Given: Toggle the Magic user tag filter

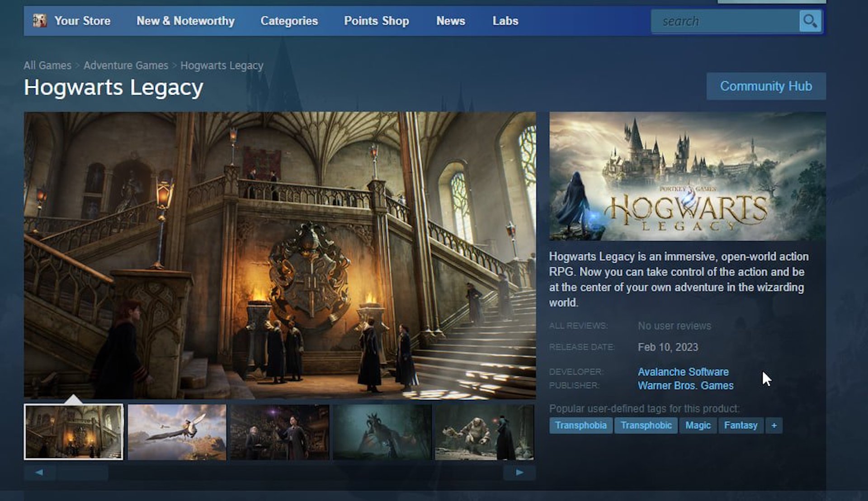Looking at the screenshot, I should [698, 425].
